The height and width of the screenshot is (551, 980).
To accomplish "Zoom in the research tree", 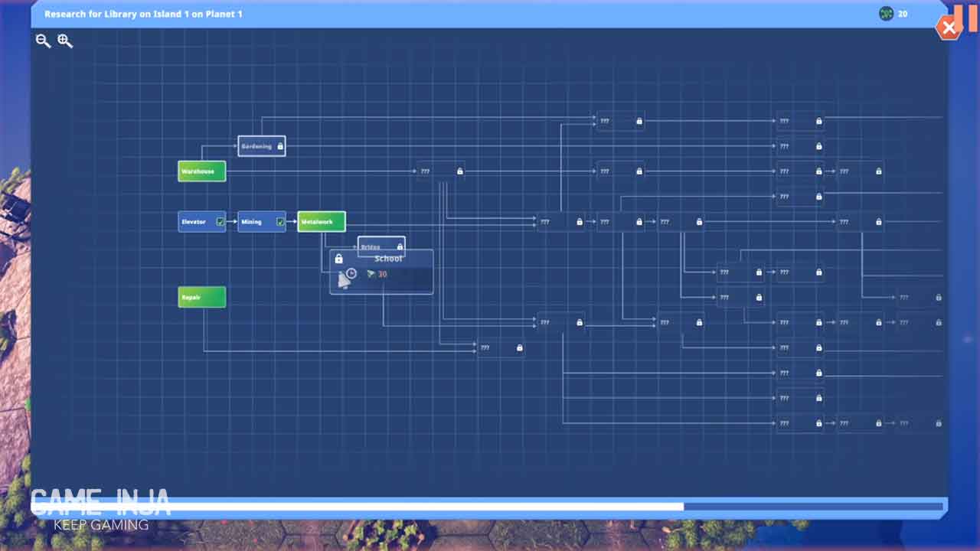I will (x=65, y=41).
